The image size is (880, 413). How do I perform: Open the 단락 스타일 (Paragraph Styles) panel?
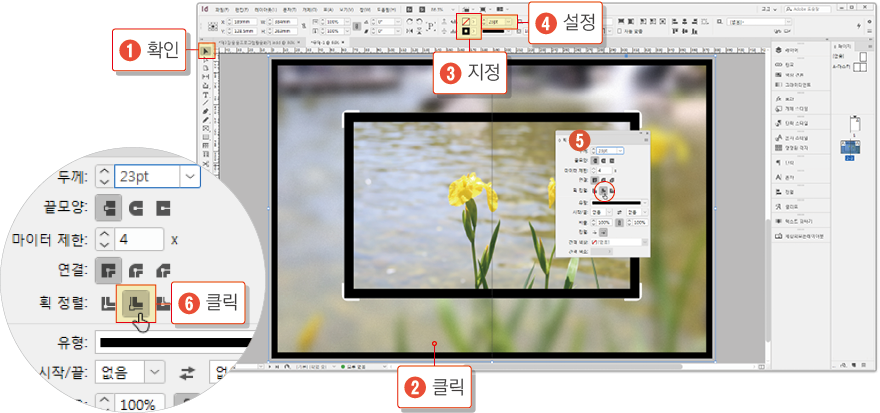[x=792, y=123]
